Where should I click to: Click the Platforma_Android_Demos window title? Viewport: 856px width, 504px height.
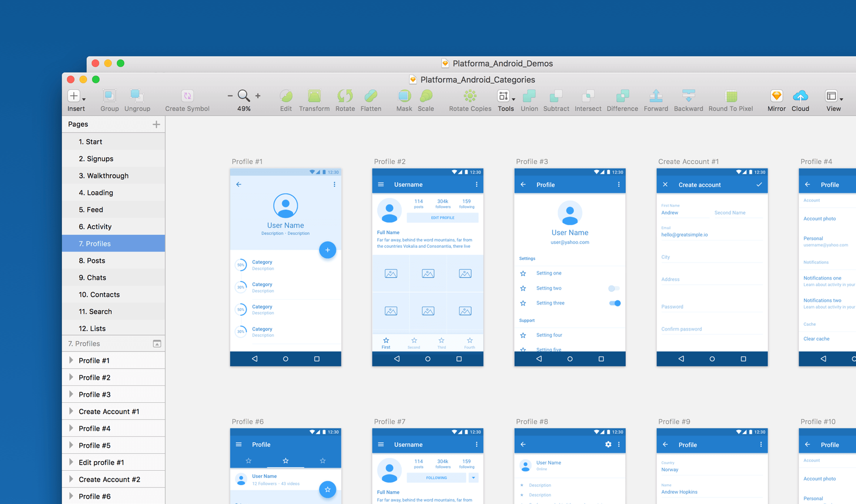(x=502, y=64)
